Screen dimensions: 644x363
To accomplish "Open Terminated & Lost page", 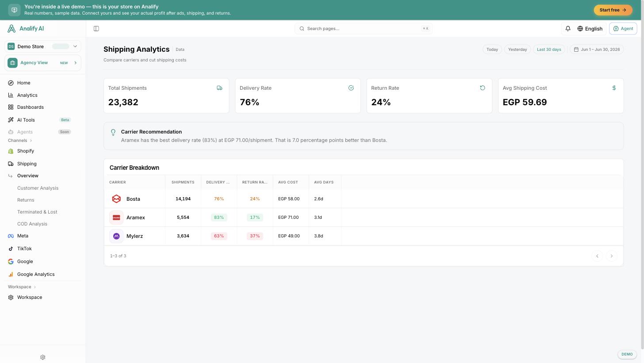I will click(x=37, y=212).
